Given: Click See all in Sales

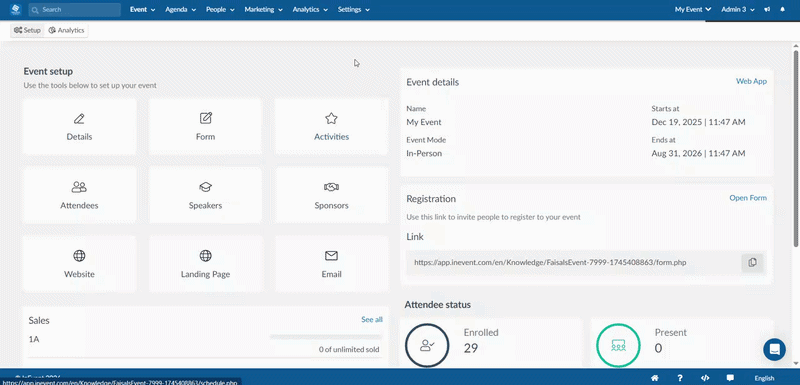Looking at the screenshot, I should 372,319.
